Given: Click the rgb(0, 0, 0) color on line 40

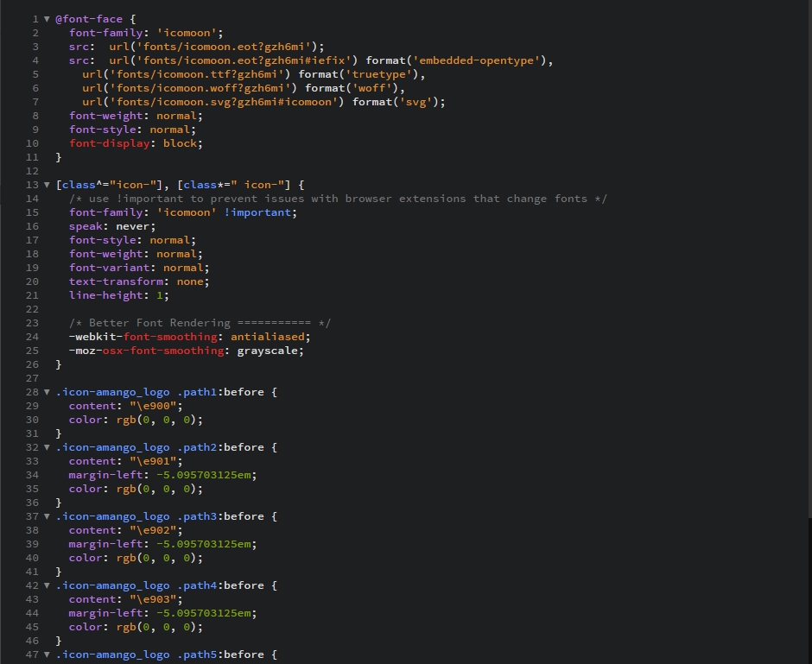Looking at the screenshot, I should [156, 558].
